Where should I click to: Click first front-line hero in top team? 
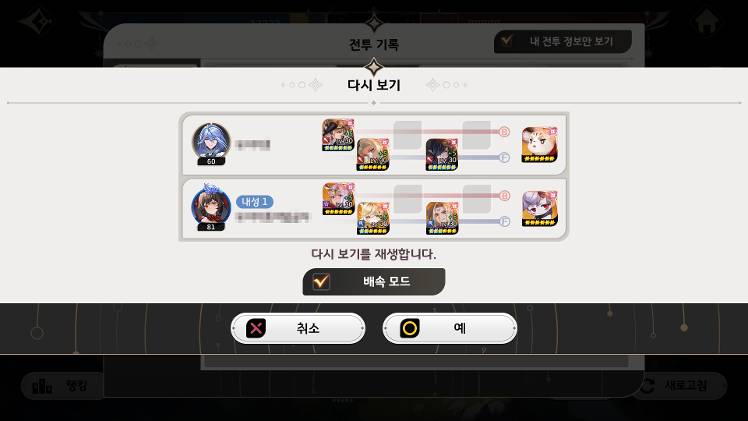tap(338, 135)
